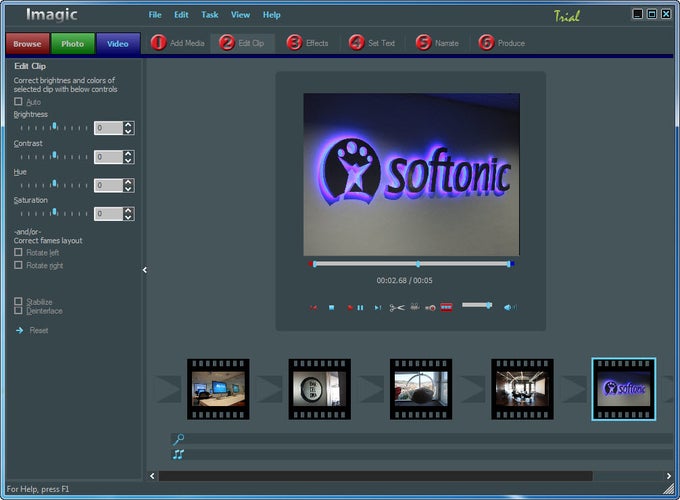Select the open office ceiling clip thumbnail

(523, 389)
